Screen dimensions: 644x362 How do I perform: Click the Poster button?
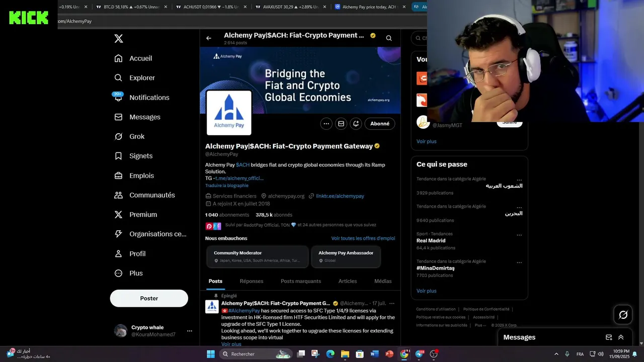(149, 298)
